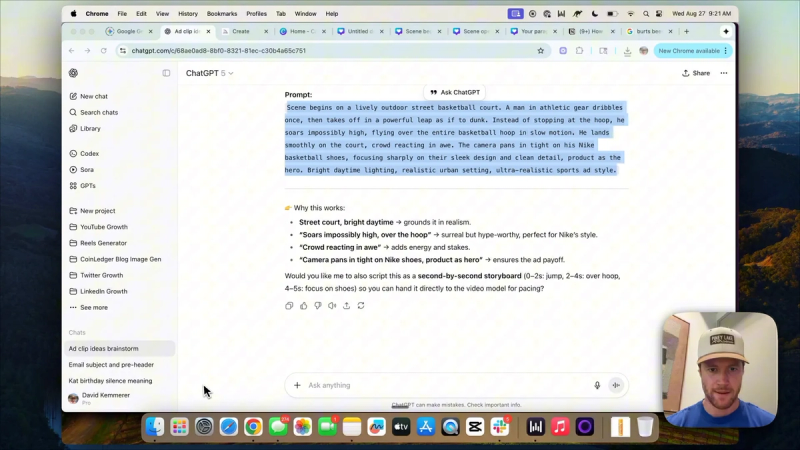Viewport: 800px width, 450px height.
Task: Open the Chrome View menu
Action: (162, 14)
